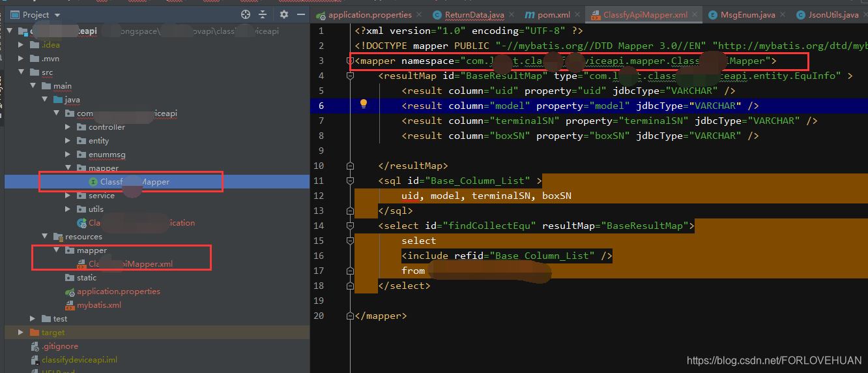Select the .idea folder in project tree
868x373 pixels.
(50, 45)
